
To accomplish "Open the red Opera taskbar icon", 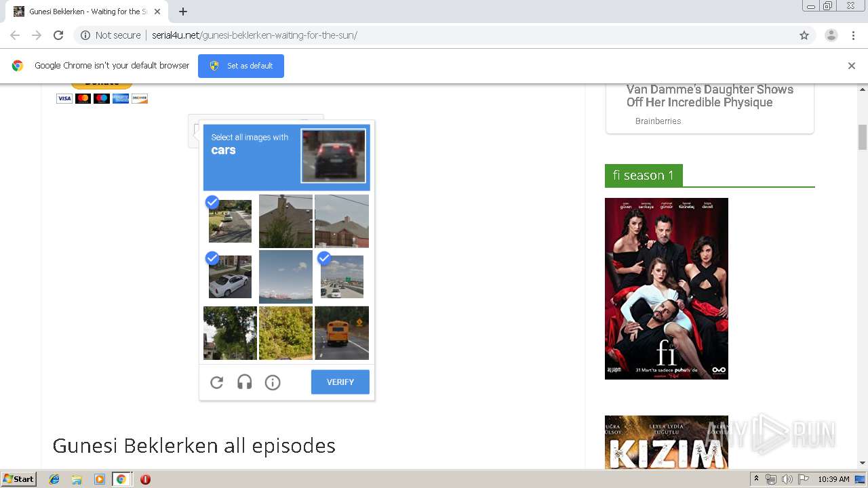I will pyautogui.click(x=145, y=479).
